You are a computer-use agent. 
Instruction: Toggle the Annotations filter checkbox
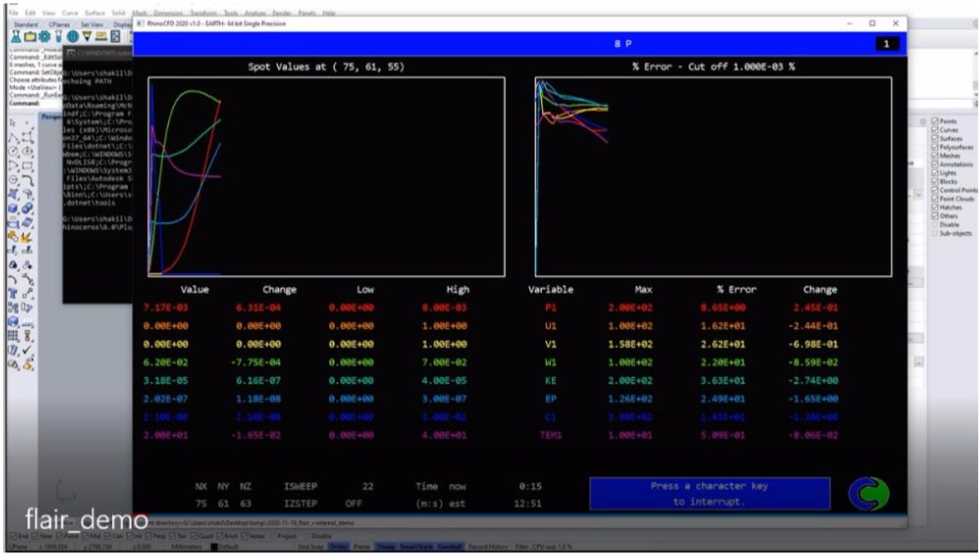[x=935, y=164]
